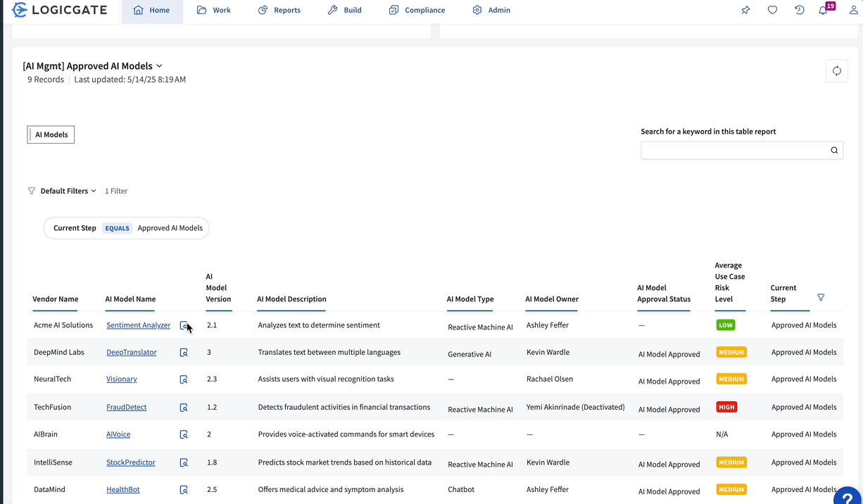Viewport: 863px width, 504px height.
Task: Open the Reports menu
Action: (x=279, y=11)
